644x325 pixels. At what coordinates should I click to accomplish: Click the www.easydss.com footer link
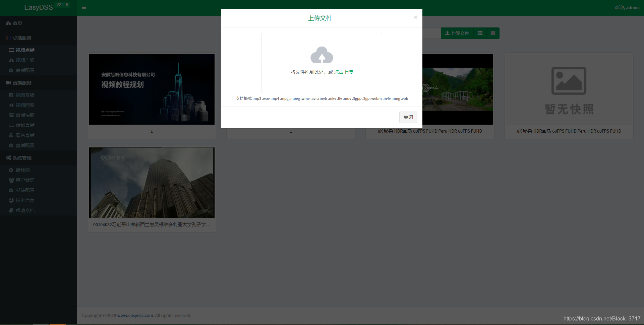[135, 315]
